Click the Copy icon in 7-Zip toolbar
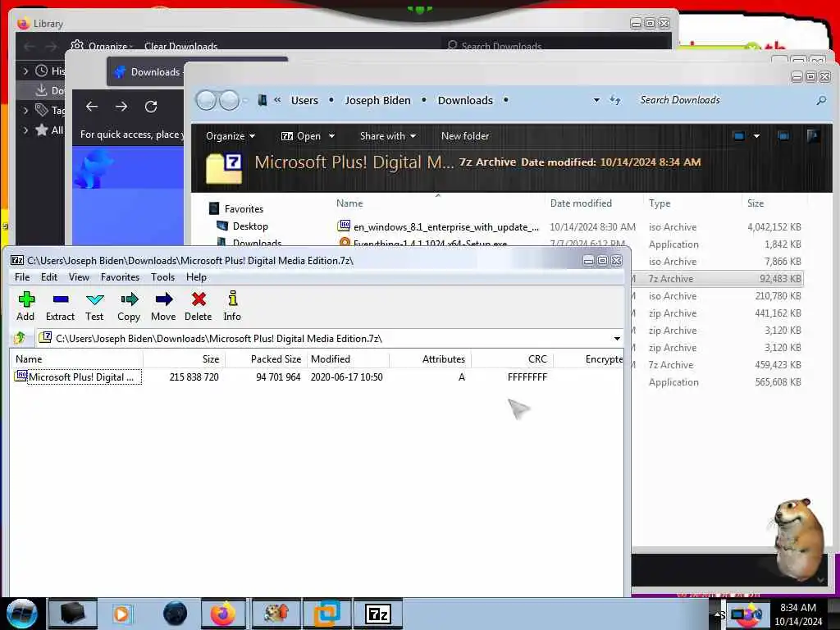Viewport: 840px width, 630px height. point(129,307)
